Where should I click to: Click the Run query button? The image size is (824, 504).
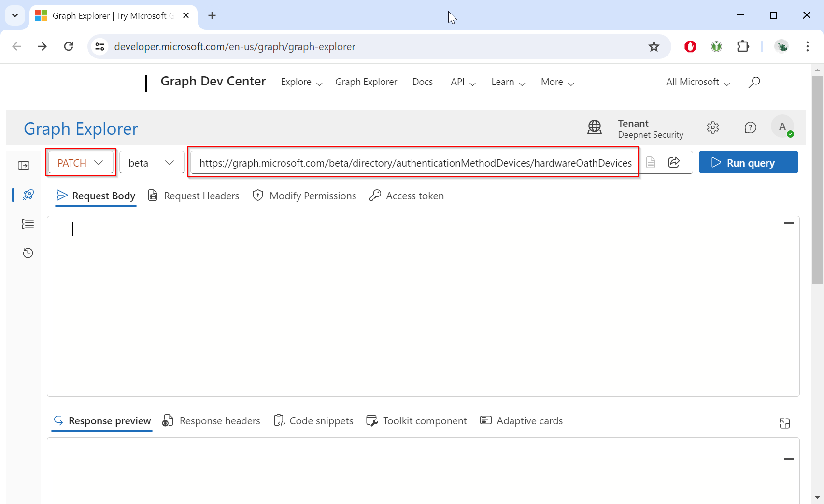748,163
